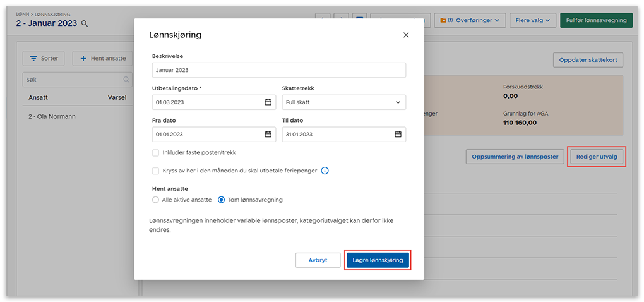
Task: Click the magnifier icon beside Januar 2023
Action: coord(85,24)
